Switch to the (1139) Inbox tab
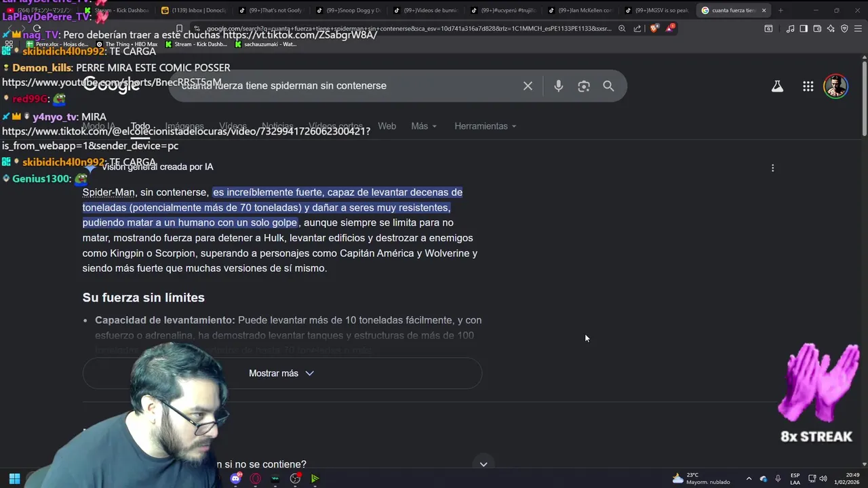The image size is (868, 488). (193, 10)
